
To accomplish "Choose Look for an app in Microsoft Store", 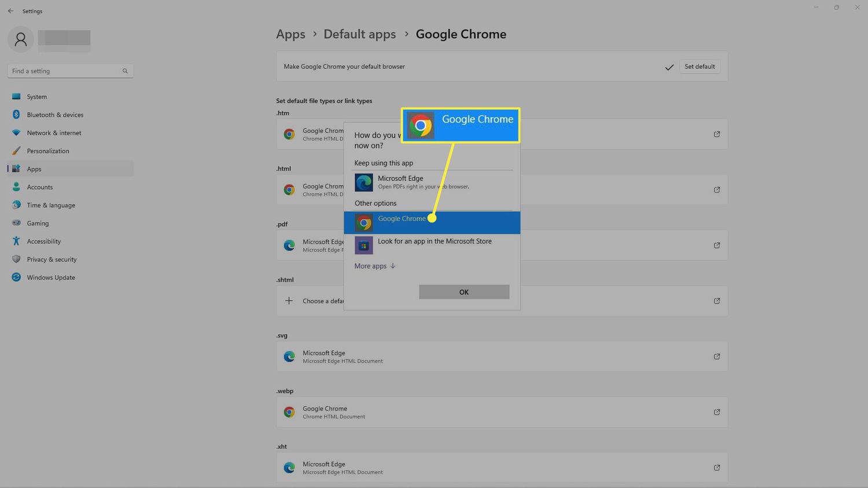I will pyautogui.click(x=434, y=242).
